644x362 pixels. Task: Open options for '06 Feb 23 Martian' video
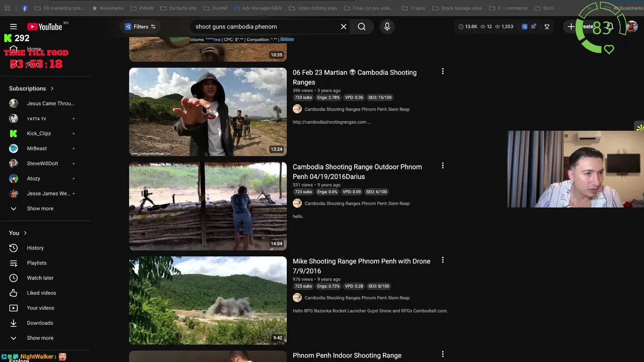coord(443,72)
